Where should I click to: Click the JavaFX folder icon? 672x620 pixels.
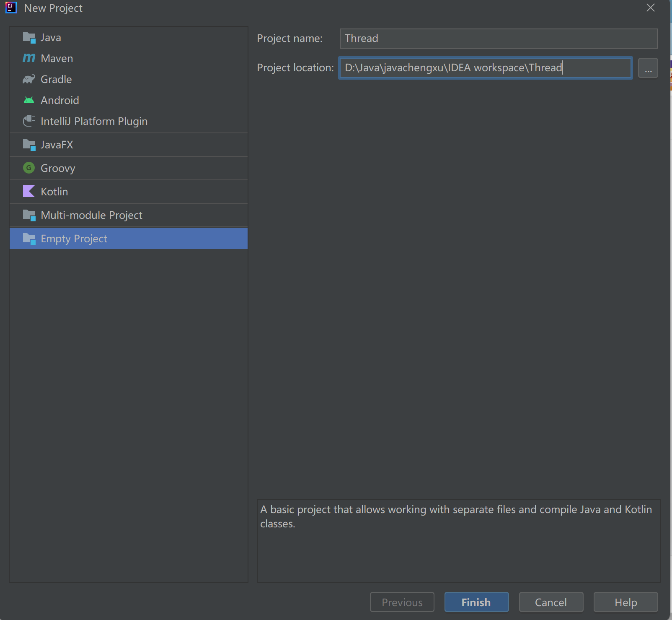(x=29, y=145)
